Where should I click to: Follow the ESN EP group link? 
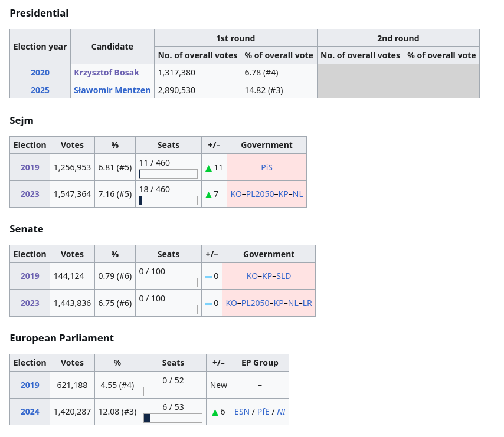pyautogui.click(x=242, y=412)
